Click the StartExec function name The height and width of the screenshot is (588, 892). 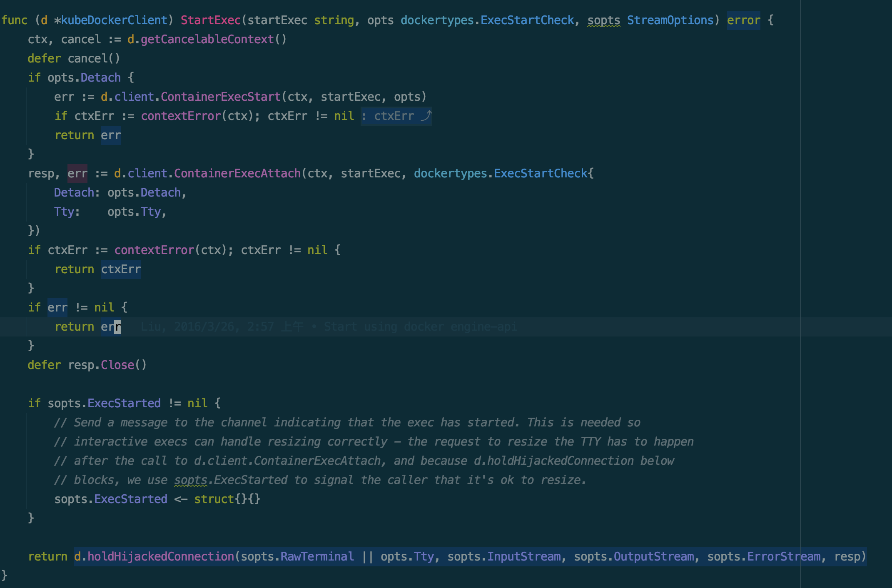coord(211,20)
